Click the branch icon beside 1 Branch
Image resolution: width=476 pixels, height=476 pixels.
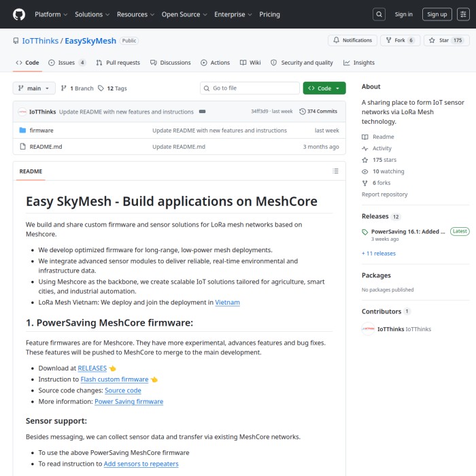[63, 88]
